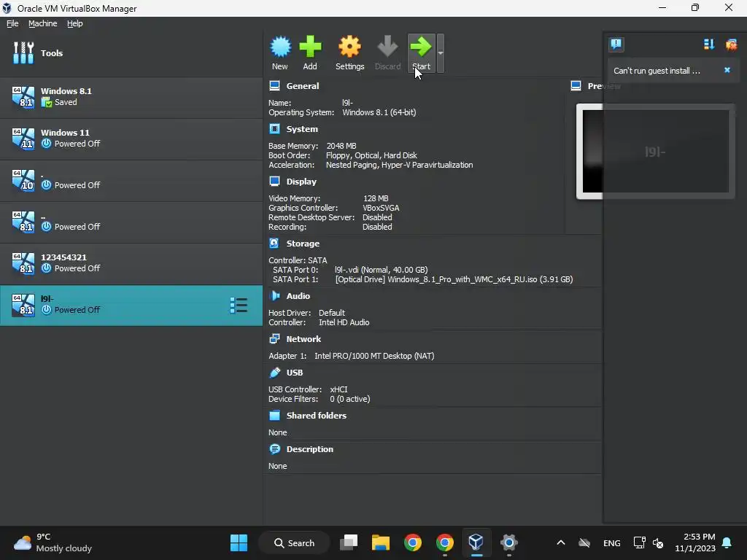Screen dimensions: 747x560
Task: Open the Tools entry
Action: point(131,52)
